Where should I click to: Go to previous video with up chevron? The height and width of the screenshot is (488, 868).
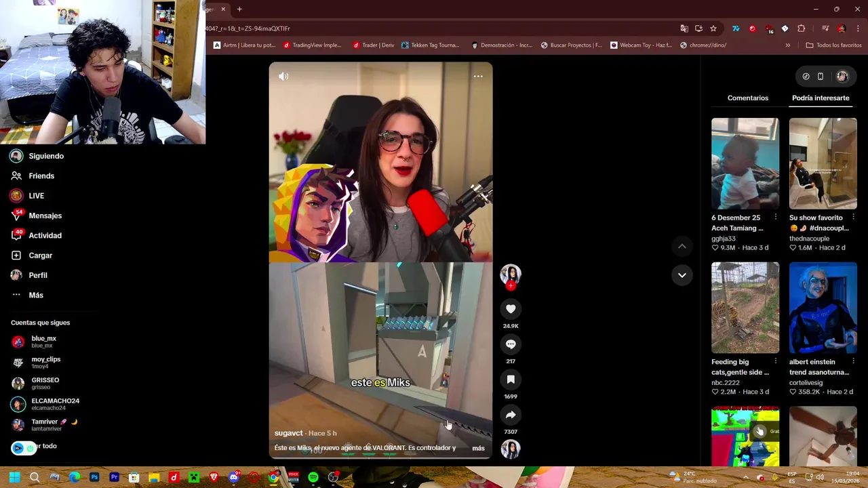pyautogui.click(x=682, y=247)
